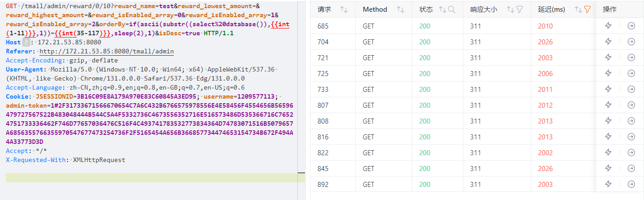Sort results by the 延迟(ms) column arrows
The width and height of the screenshot is (644, 200).
coord(577,10)
